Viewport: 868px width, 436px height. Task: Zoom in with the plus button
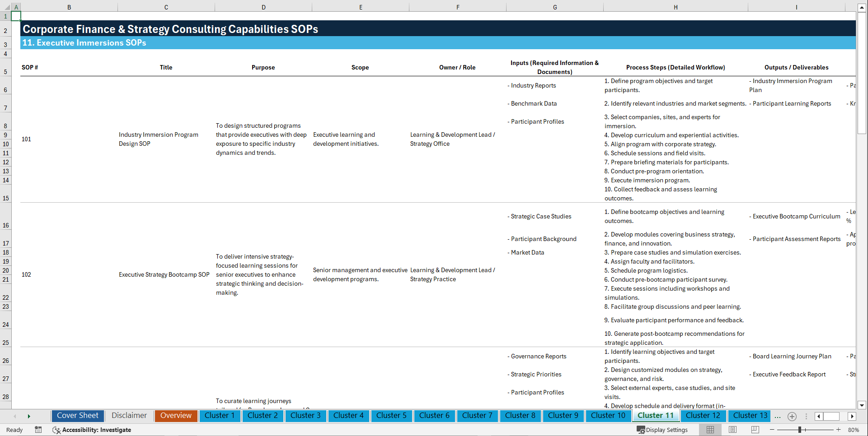coord(839,430)
